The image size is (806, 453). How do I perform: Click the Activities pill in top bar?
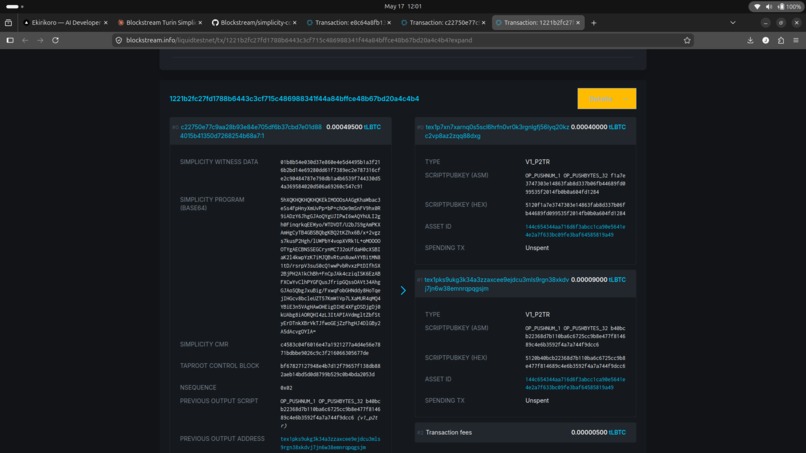click(14, 7)
